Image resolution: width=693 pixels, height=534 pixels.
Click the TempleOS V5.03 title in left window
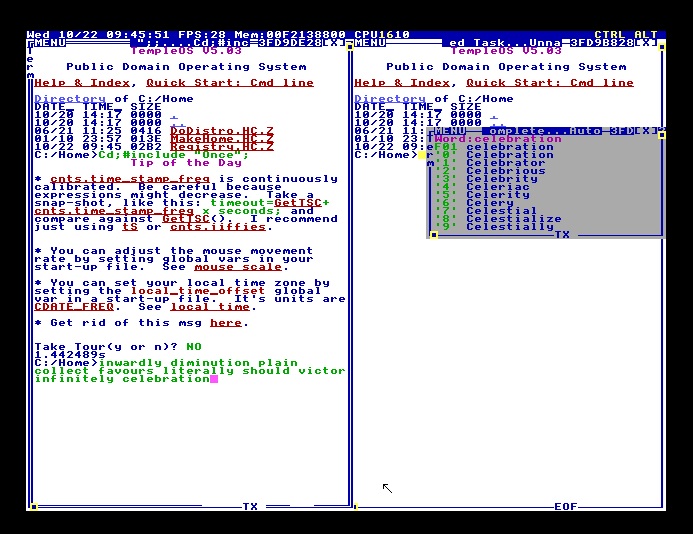coord(186,50)
